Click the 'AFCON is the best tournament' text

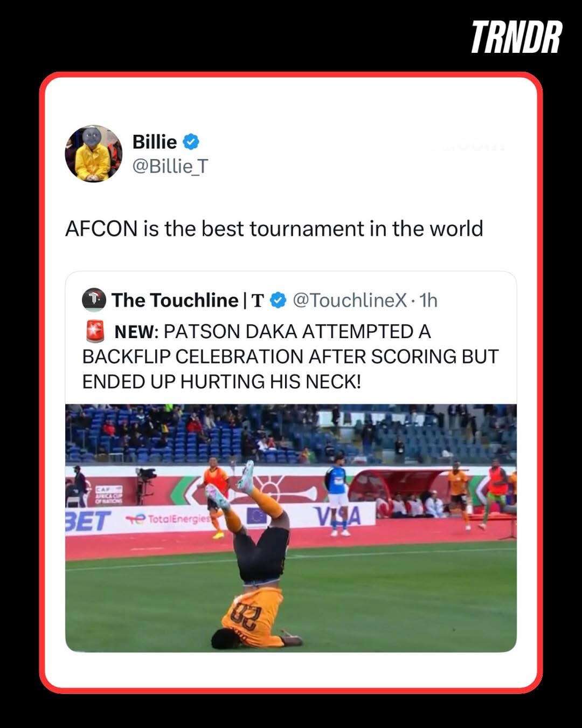(x=274, y=229)
